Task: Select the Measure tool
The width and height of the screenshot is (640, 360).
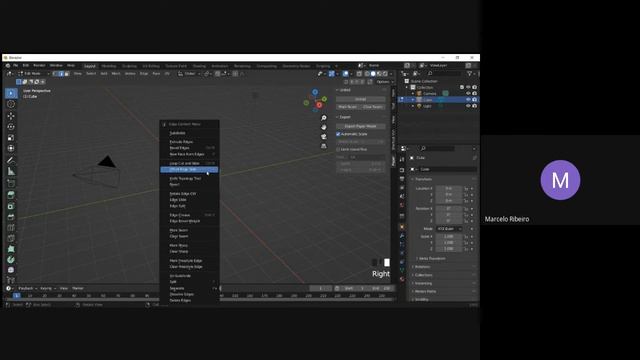Action: click(x=11, y=171)
